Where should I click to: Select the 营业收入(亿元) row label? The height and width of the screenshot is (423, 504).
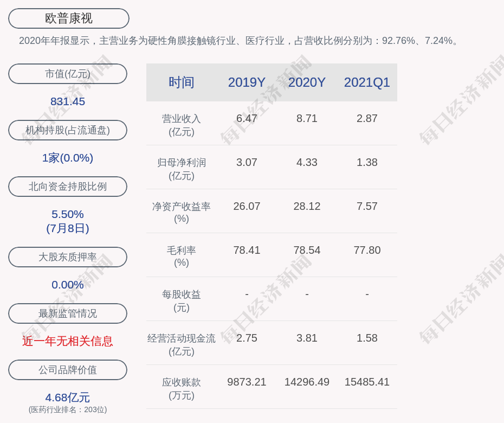click(x=182, y=125)
